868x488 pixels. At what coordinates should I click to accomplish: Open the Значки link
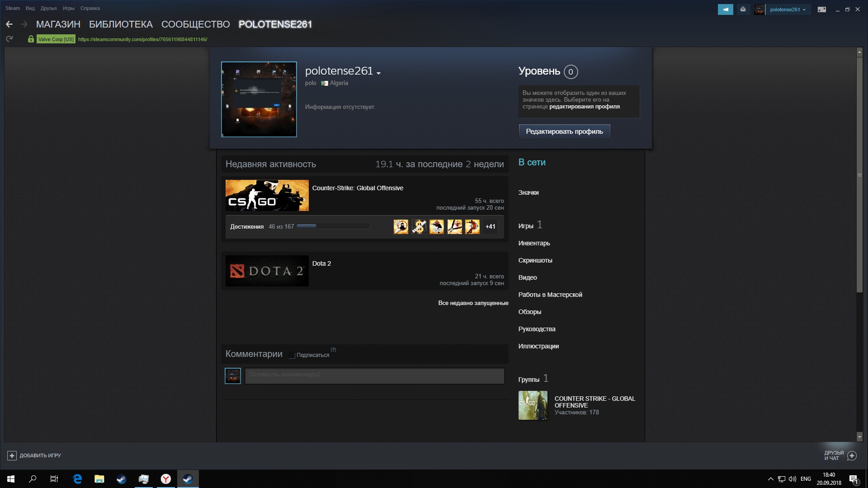tap(528, 192)
